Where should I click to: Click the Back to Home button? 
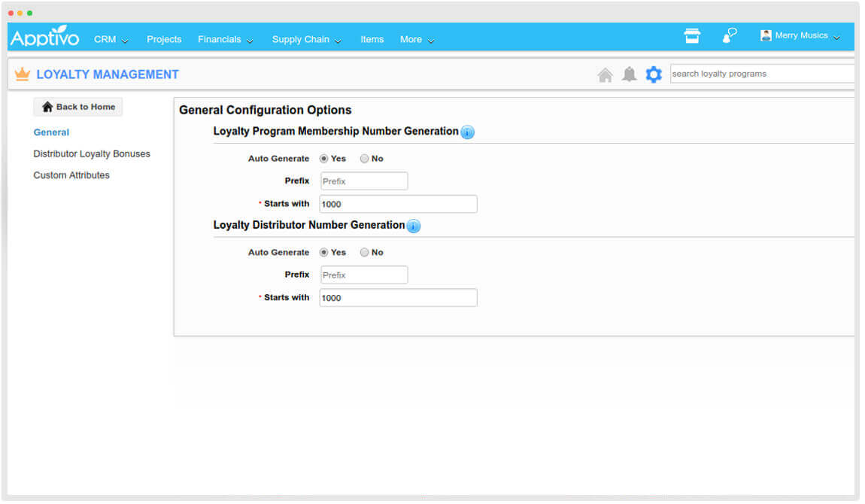[78, 107]
